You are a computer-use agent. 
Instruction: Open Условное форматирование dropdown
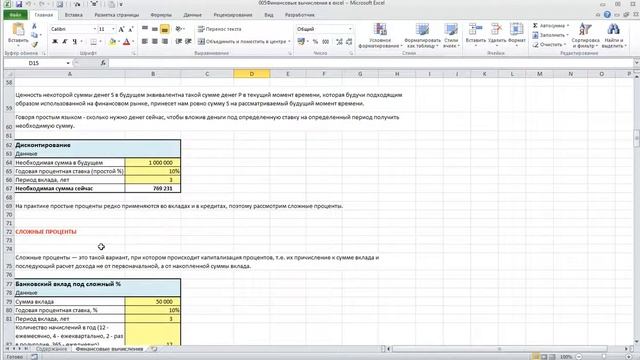pyautogui.click(x=380, y=36)
